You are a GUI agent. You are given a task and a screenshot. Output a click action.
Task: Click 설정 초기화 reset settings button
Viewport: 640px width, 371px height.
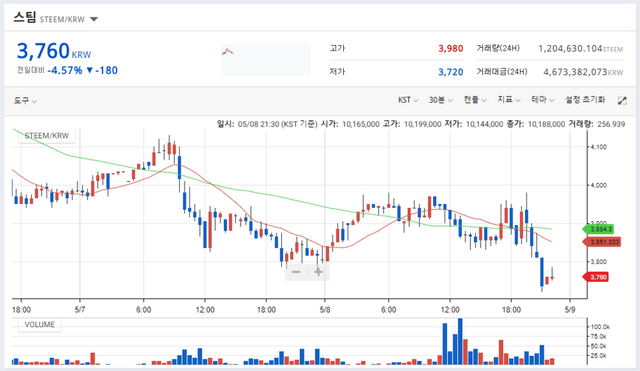pos(585,100)
